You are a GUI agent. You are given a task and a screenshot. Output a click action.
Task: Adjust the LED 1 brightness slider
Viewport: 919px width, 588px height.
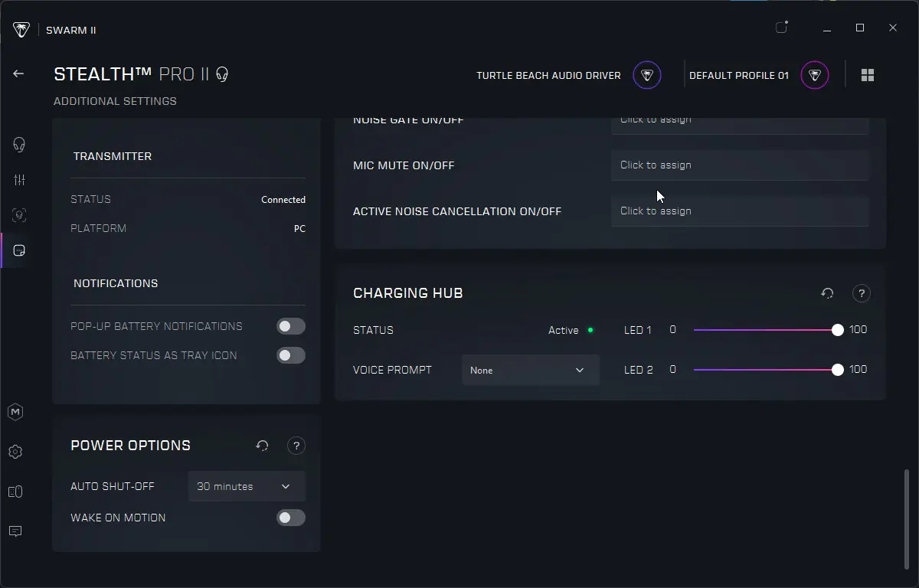point(766,330)
